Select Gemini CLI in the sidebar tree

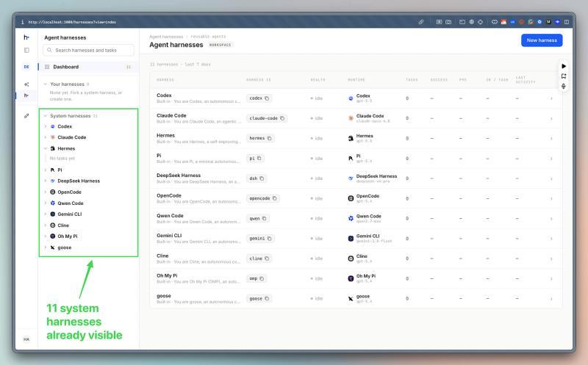click(x=70, y=214)
